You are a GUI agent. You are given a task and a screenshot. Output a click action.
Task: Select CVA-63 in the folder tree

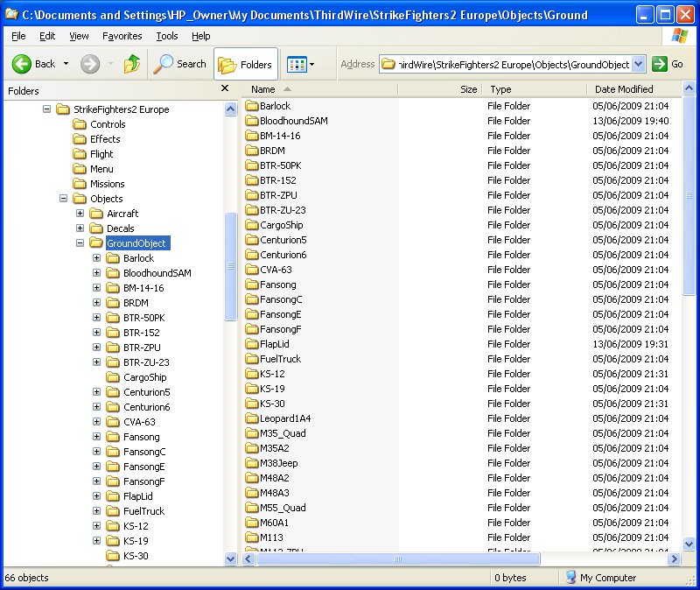tap(139, 422)
